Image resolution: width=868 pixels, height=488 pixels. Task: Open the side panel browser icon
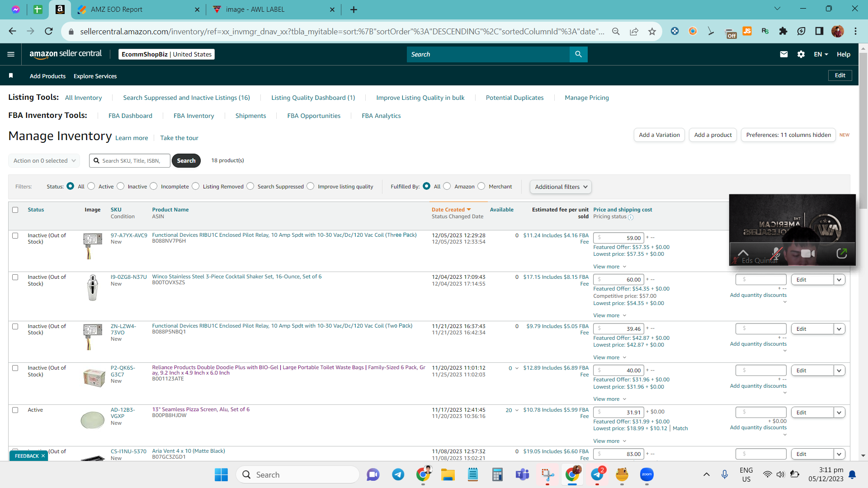click(819, 31)
